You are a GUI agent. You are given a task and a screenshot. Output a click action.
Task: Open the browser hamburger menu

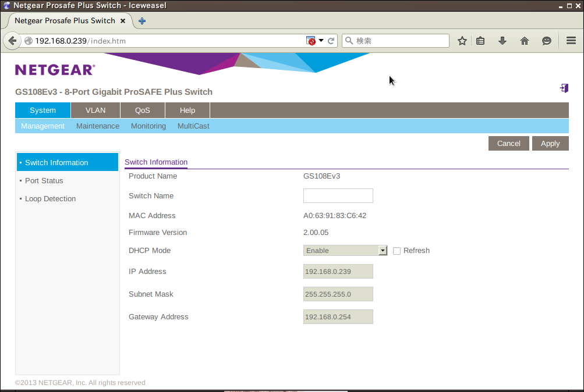[571, 41]
